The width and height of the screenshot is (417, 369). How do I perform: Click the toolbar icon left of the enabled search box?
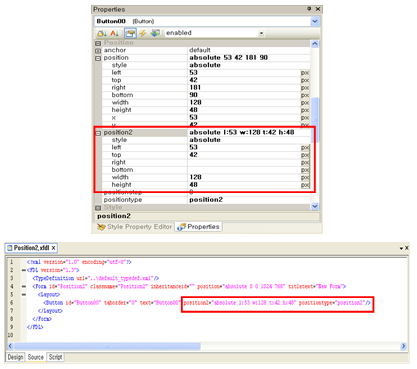pos(155,33)
